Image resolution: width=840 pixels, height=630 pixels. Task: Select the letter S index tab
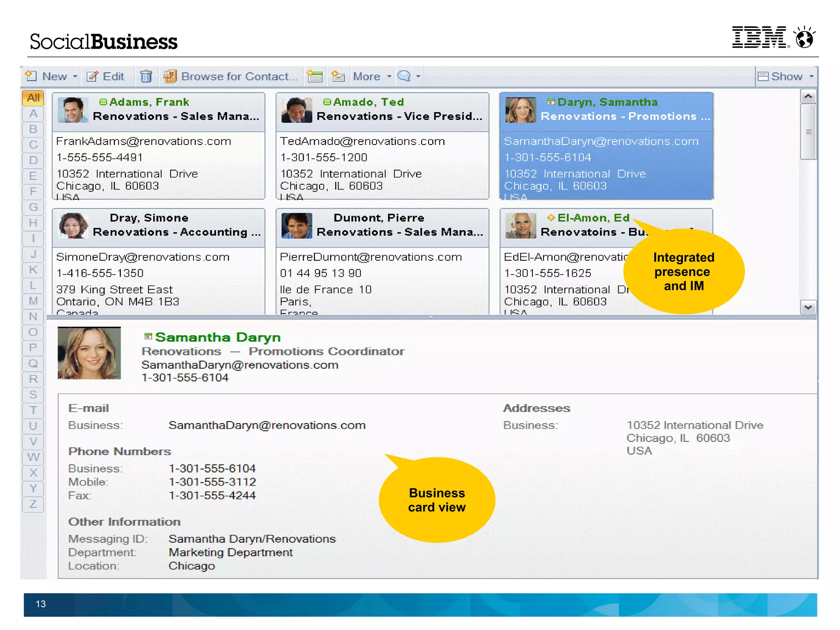pyautogui.click(x=33, y=394)
